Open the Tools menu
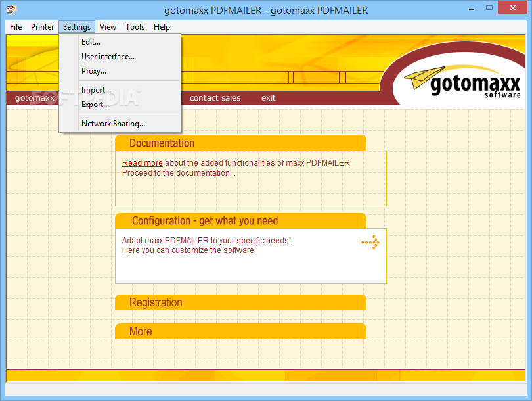The image size is (532, 401). 135,27
